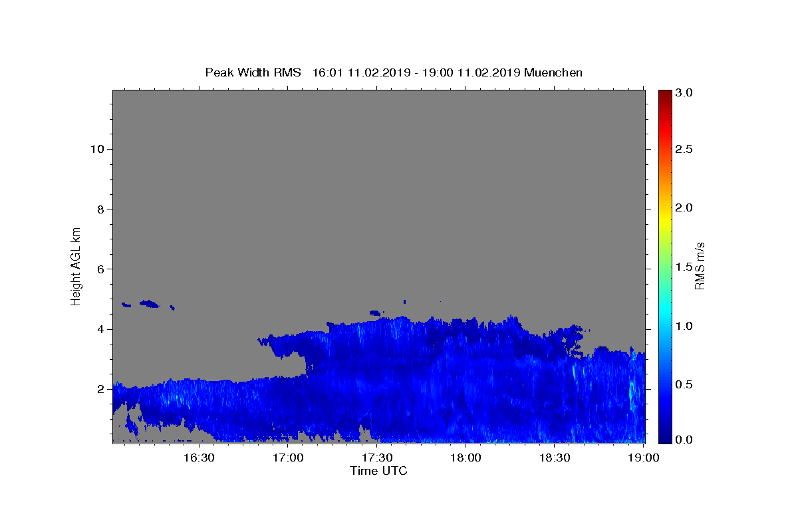Click the "Time UTC" axis title
798x532 pixels.
(378, 471)
